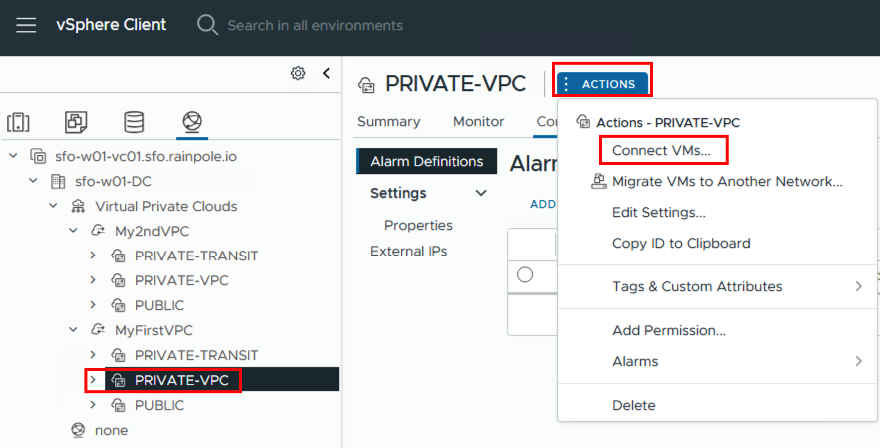Open the Monitor tab
The image size is (880, 448).
478,121
